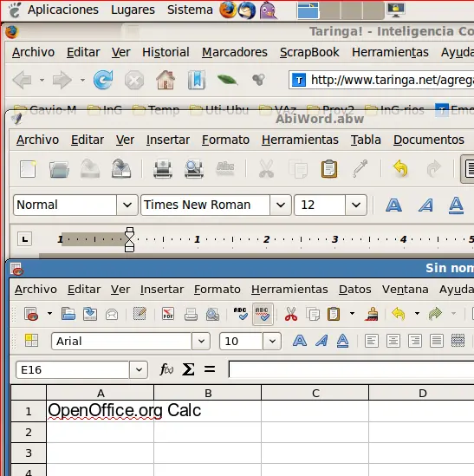Run spellcheck in Calc toolbar

point(241,314)
